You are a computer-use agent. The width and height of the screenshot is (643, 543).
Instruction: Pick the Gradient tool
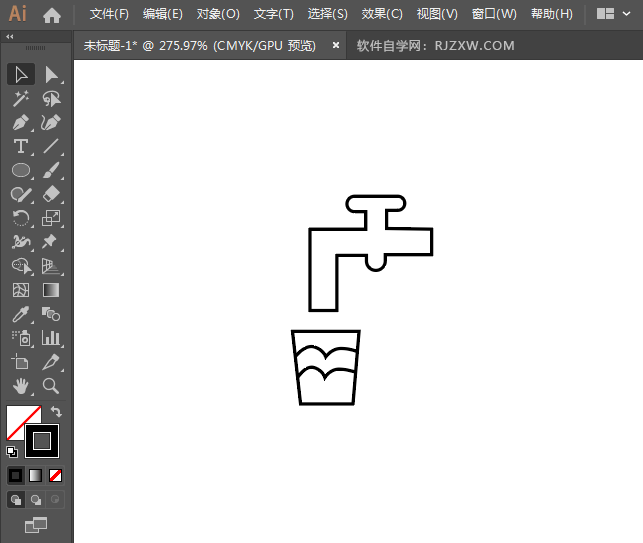pyautogui.click(x=51, y=290)
